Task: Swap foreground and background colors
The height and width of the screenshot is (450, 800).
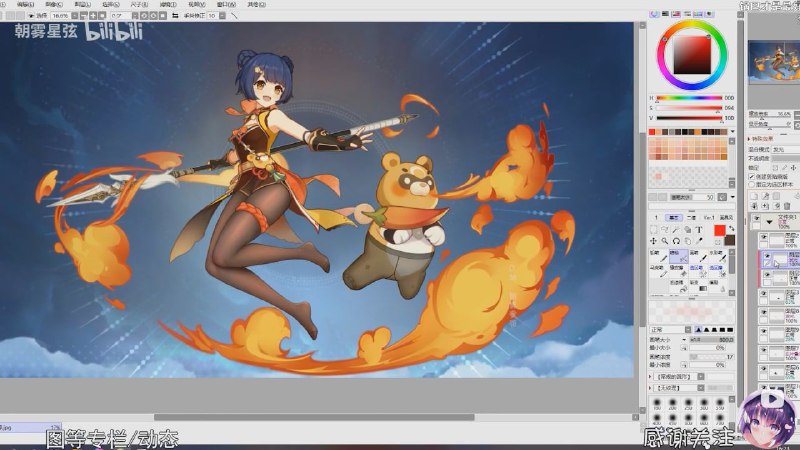Action: (x=731, y=229)
